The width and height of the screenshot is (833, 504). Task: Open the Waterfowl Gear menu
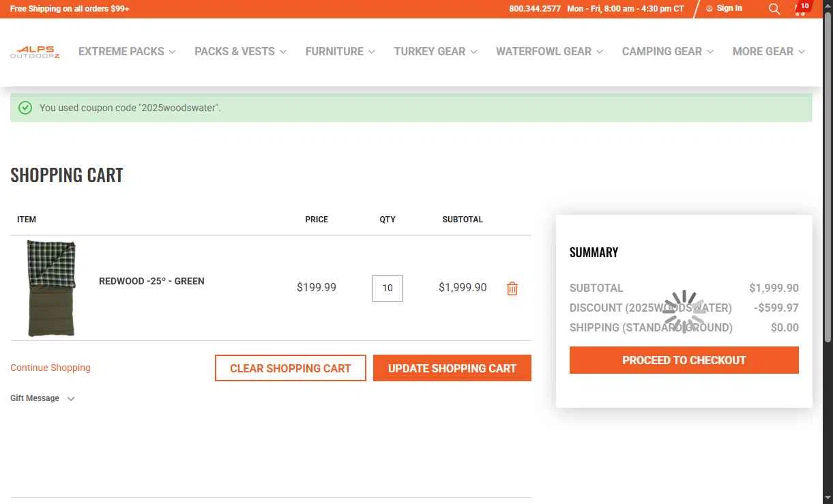click(x=549, y=51)
